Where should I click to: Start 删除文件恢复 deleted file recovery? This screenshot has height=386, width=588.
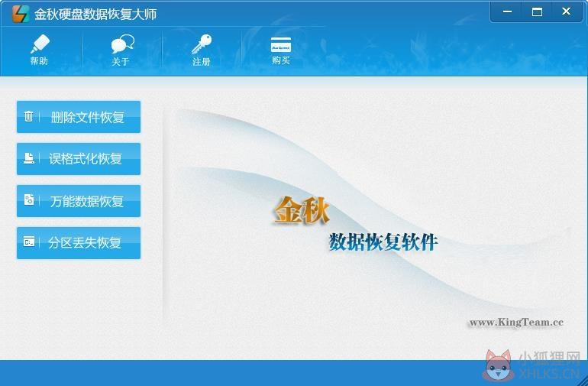tap(79, 117)
